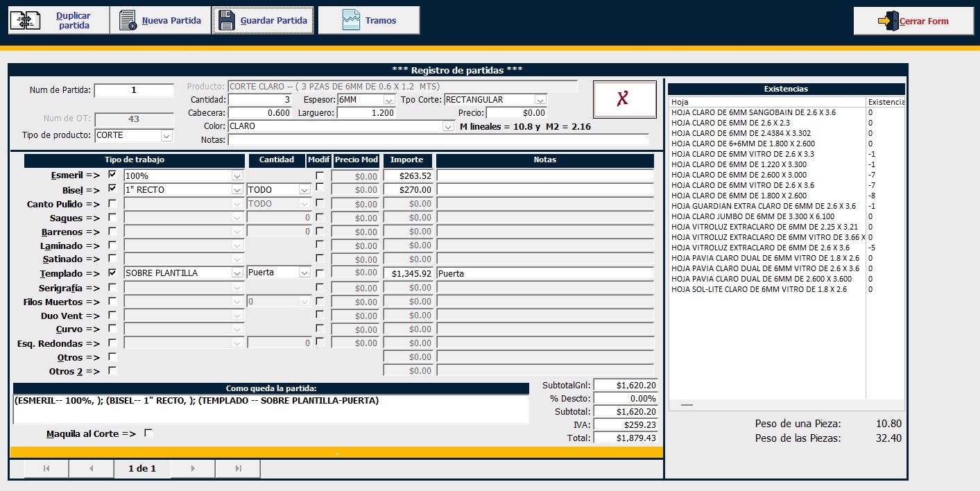
Task: Click the Hoja column header in Existencias
Action: 767,102
